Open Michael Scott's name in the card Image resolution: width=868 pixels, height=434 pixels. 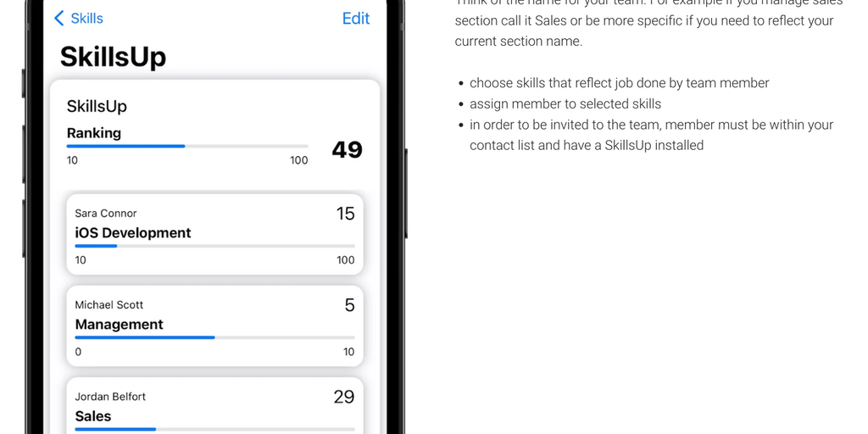click(109, 305)
